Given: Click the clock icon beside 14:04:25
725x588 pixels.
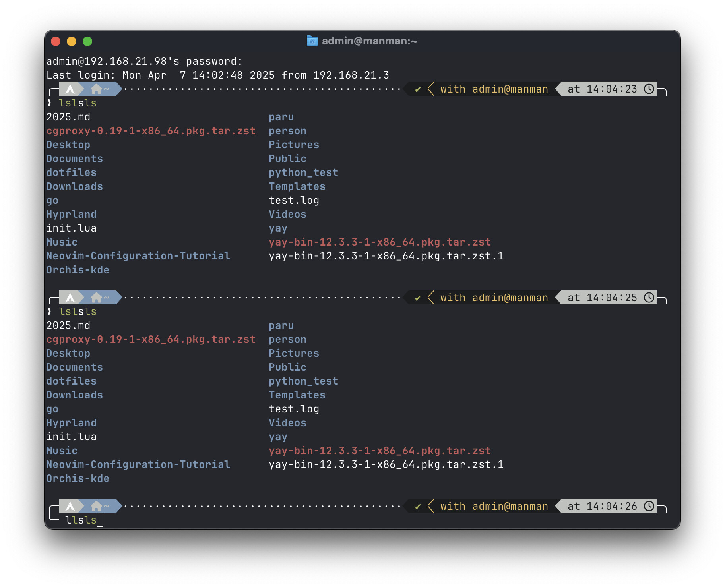Looking at the screenshot, I should pyautogui.click(x=649, y=298).
